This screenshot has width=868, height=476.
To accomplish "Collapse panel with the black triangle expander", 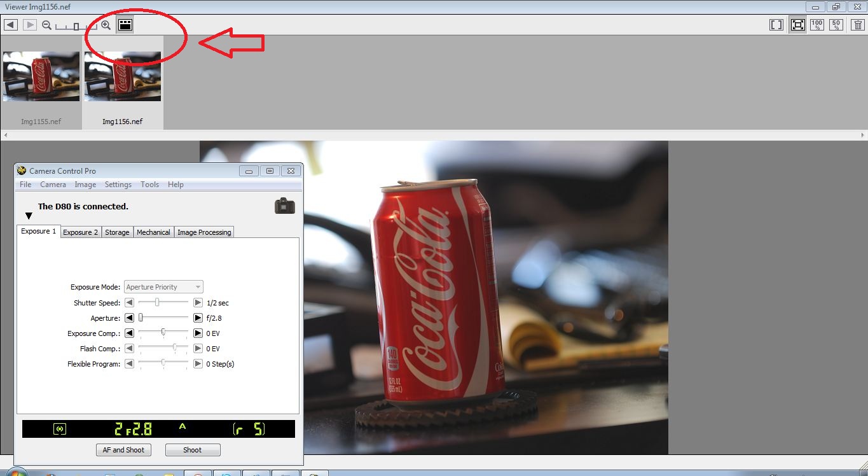I will point(29,216).
